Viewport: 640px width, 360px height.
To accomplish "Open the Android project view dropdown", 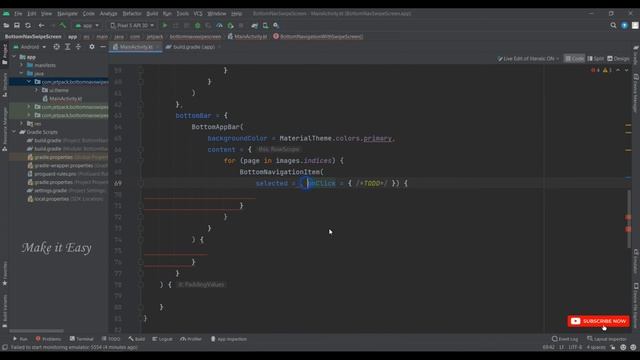I will 29,47.
